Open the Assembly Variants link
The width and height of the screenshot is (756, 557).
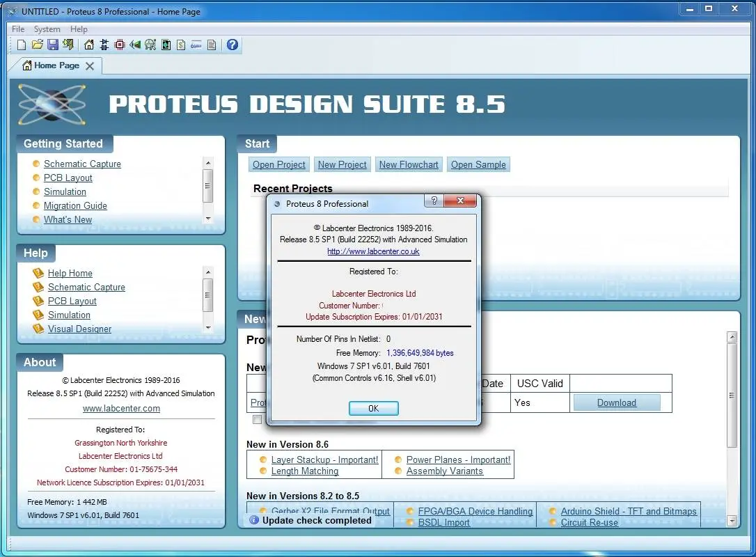point(445,471)
